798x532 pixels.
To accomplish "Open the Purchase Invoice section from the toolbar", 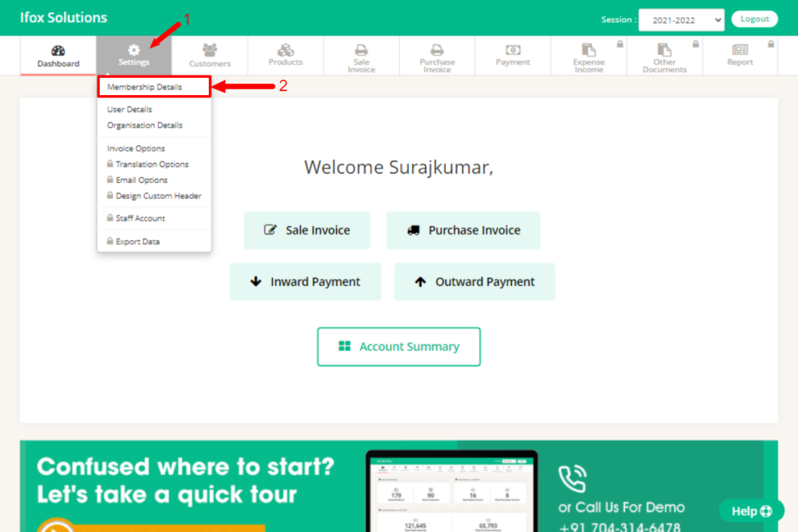I will tap(436, 55).
